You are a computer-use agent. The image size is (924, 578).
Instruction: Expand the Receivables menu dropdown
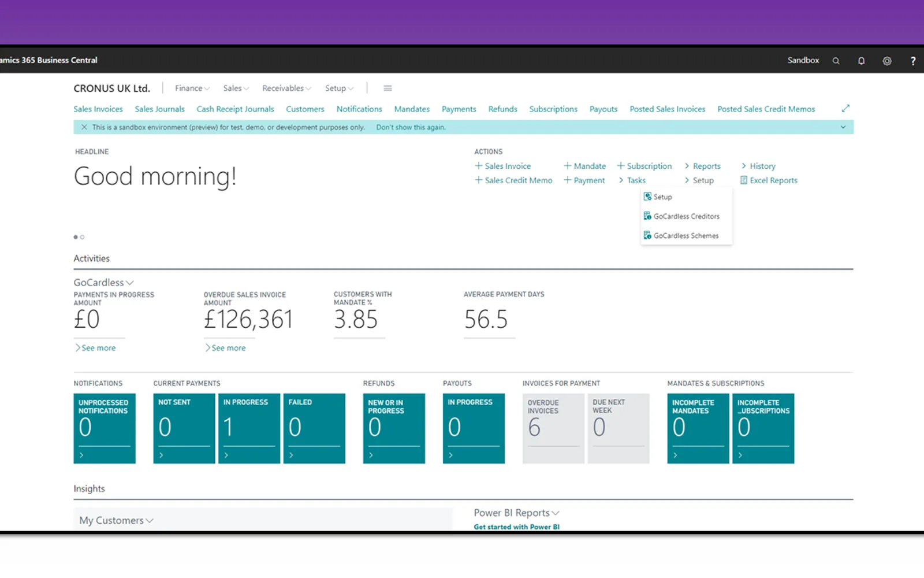click(286, 88)
